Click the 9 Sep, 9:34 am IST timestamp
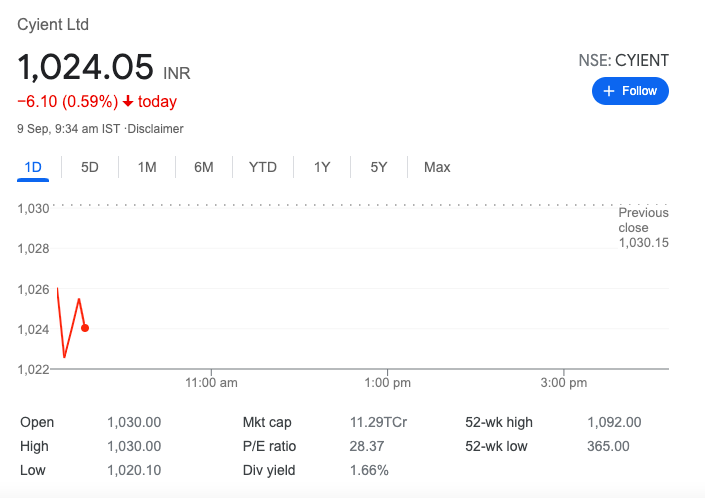 click(68, 129)
